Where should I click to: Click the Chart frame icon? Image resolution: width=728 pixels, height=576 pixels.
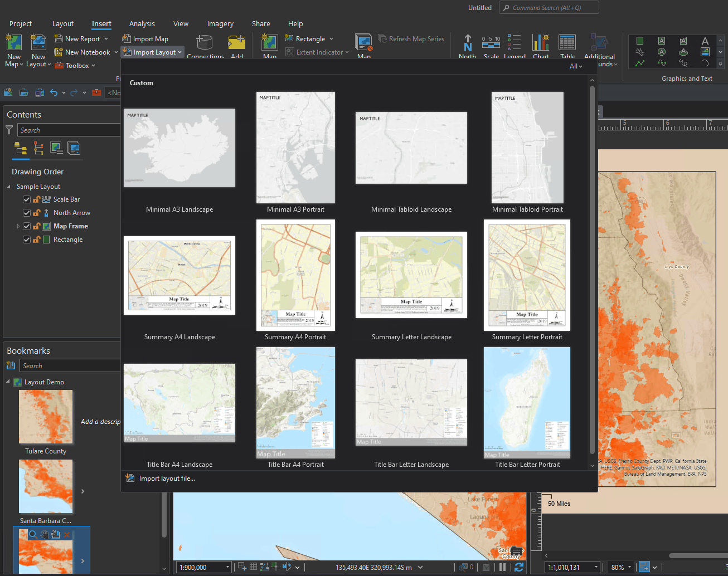coord(540,45)
